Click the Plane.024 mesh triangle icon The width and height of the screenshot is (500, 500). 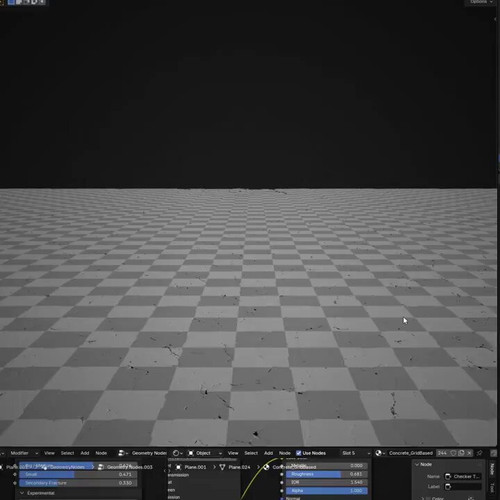click(222, 467)
